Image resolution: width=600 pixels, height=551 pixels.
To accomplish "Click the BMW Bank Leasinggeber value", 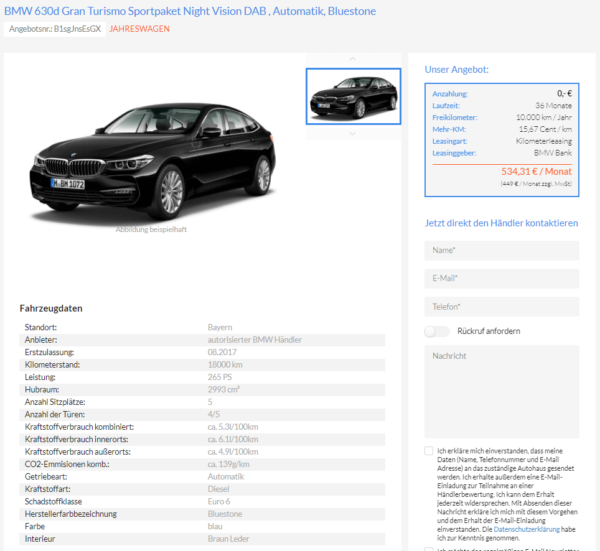I will click(553, 153).
